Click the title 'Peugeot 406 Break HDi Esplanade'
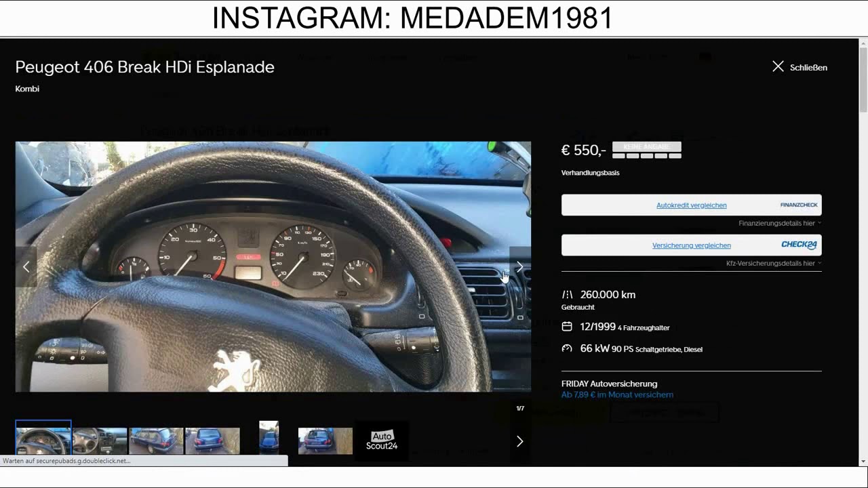 pyautogui.click(x=144, y=67)
